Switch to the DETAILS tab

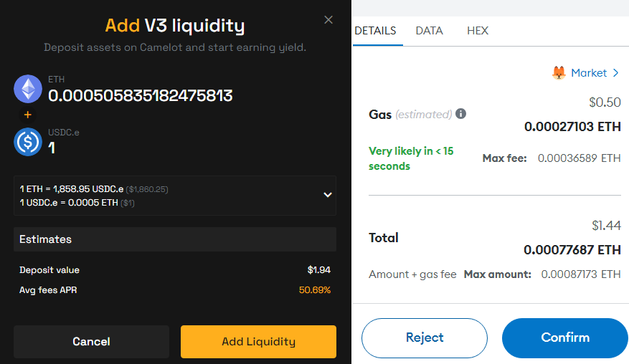pyautogui.click(x=376, y=31)
